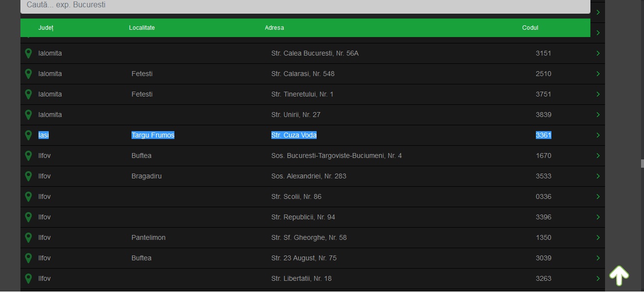
Task: Open details arrow for code 1670
Action: pos(598,156)
